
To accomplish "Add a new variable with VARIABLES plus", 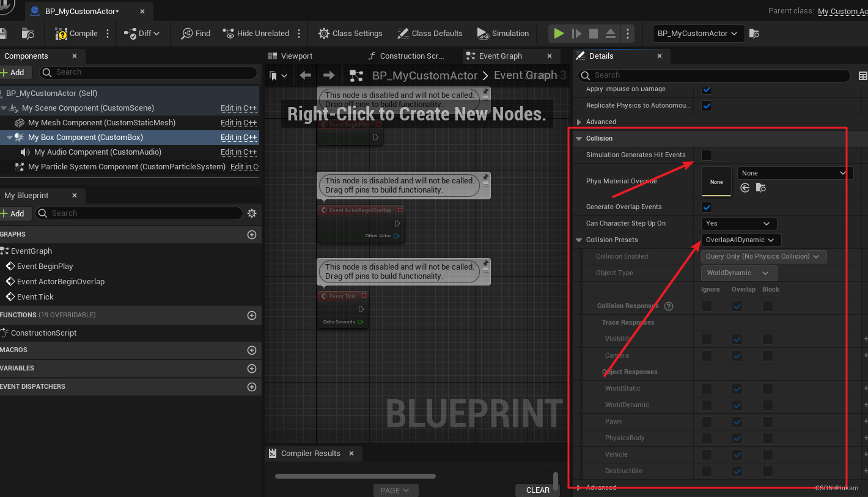I will pos(251,369).
